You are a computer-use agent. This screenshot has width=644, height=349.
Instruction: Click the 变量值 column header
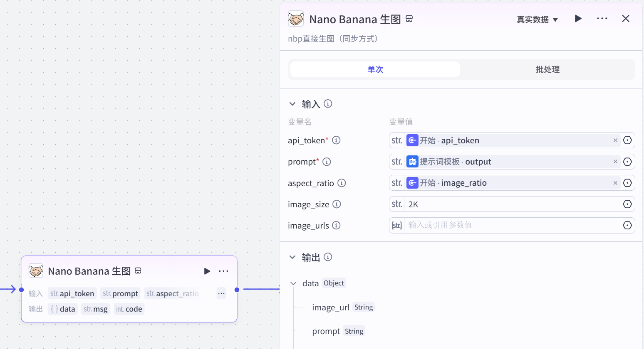tap(401, 122)
